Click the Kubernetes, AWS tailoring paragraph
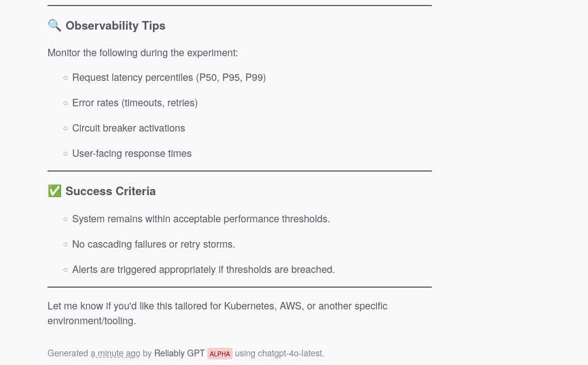 coord(218,313)
